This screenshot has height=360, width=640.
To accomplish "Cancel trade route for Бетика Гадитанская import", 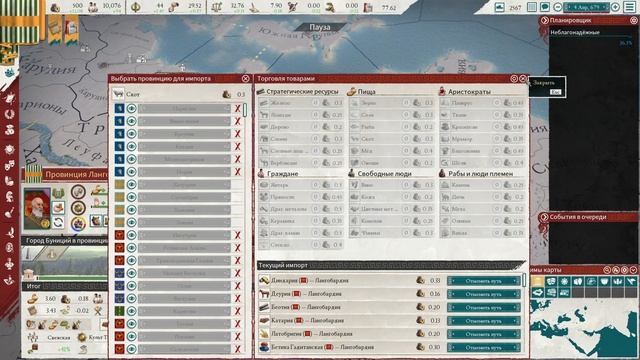I will [484, 347].
